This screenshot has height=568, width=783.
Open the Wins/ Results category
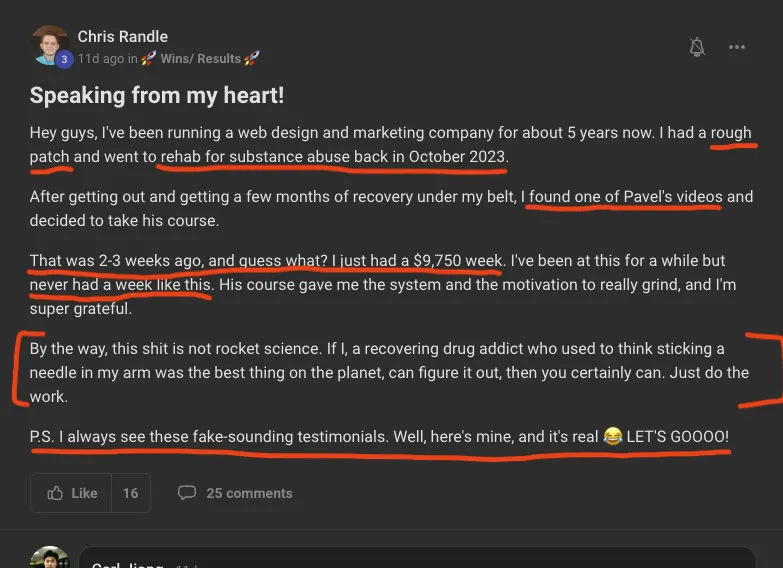(x=200, y=59)
